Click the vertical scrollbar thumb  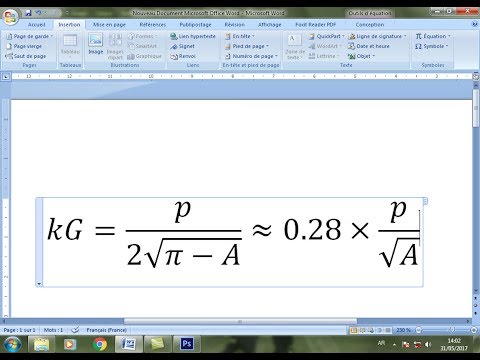(476, 108)
